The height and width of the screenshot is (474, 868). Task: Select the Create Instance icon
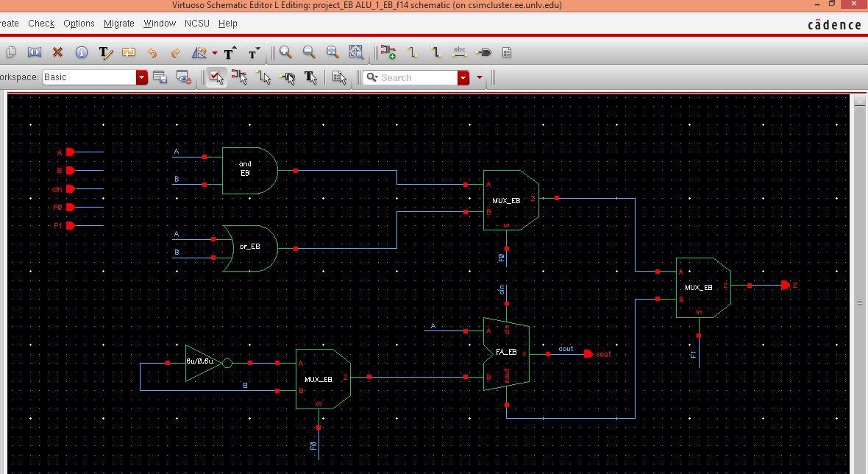388,52
